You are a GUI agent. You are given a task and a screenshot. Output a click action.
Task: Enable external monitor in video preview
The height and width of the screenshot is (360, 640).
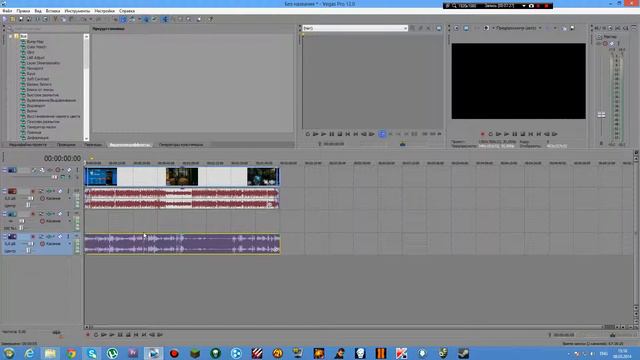pyautogui.click(x=466, y=28)
